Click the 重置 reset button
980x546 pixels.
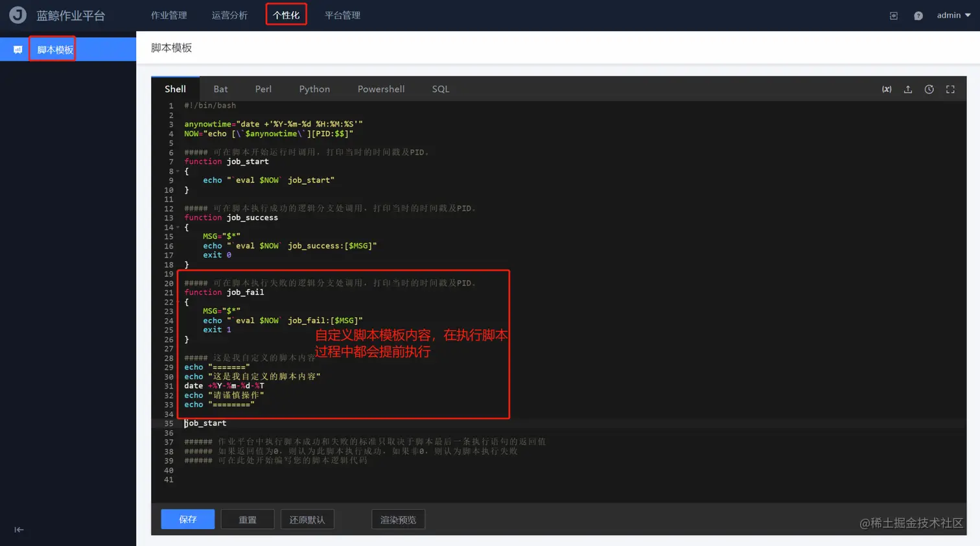(248, 519)
